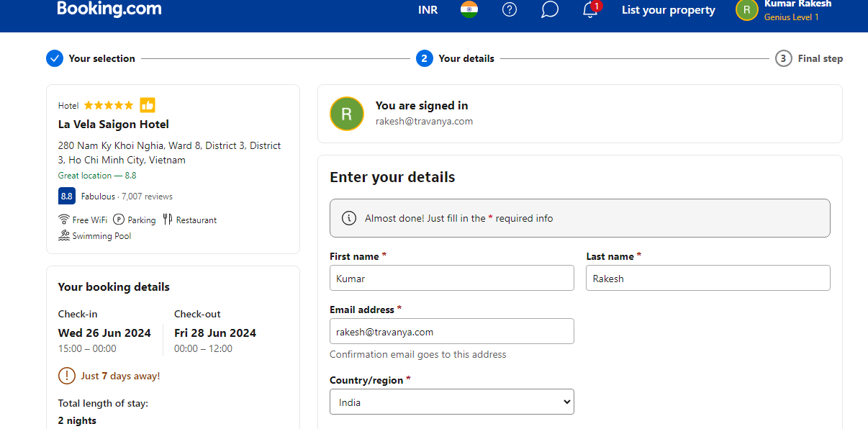868x429 pixels.
Task: Click the Email address input field
Action: (452, 331)
